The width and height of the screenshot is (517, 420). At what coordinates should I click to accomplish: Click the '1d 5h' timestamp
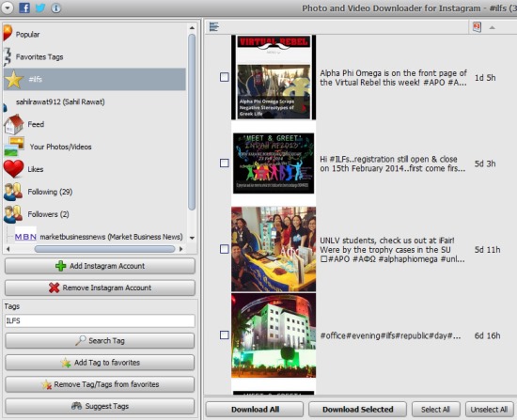pyautogui.click(x=485, y=78)
